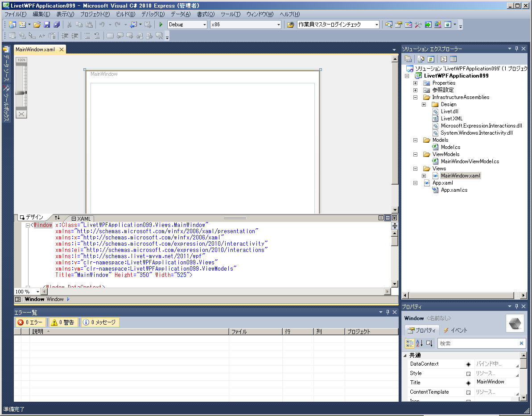
Task: Open the 100 % XAML zoom dropdown
Action: click(x=37, y=292)
